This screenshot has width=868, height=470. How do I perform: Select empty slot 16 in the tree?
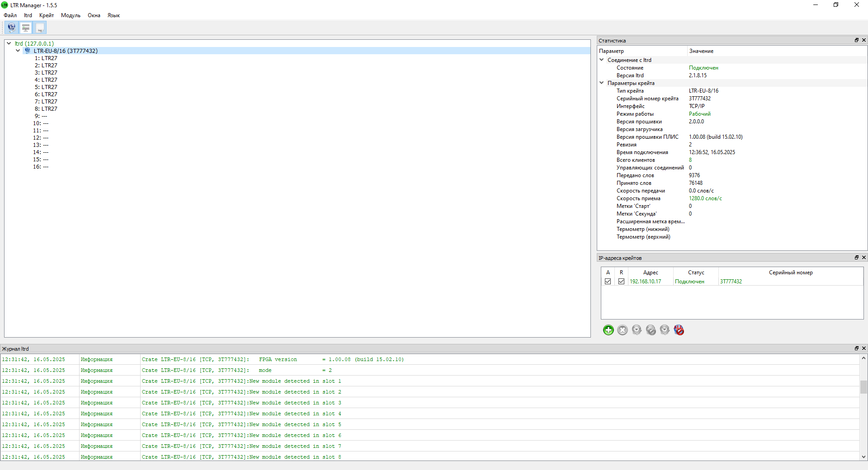coord(41,166)
